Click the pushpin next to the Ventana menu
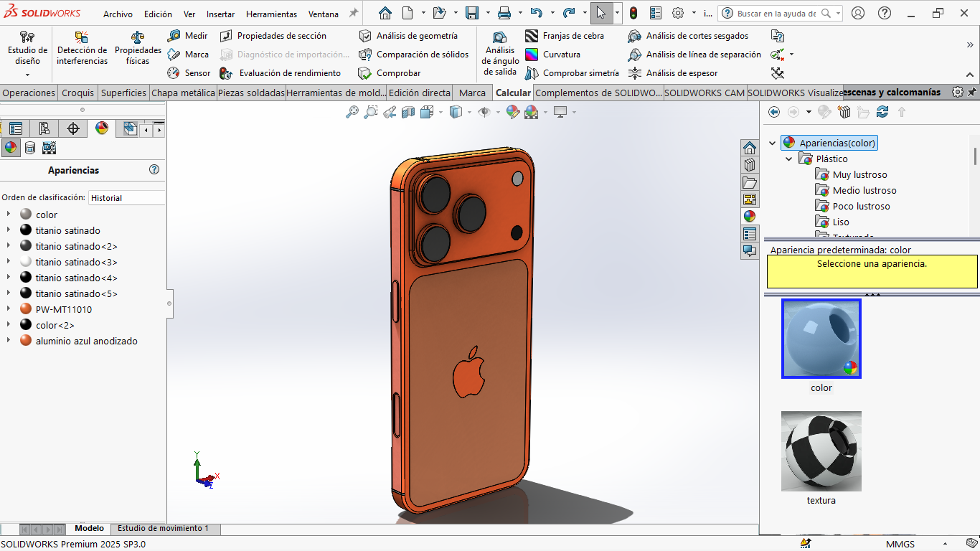 tap(353, 14)
